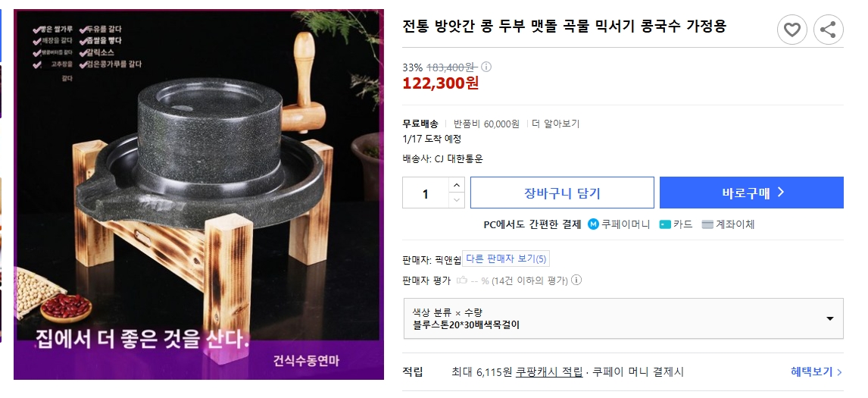This screenshot has width=868, height=398.
Task: Click 더 알아보기 shipping details link
Action: click(555, 124)
